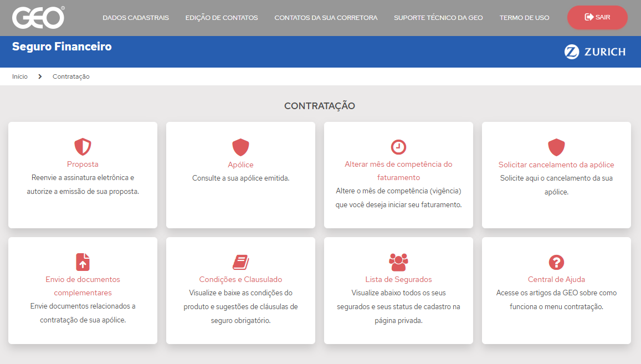Open Lista de Segurados link

[x=398, y=279]
